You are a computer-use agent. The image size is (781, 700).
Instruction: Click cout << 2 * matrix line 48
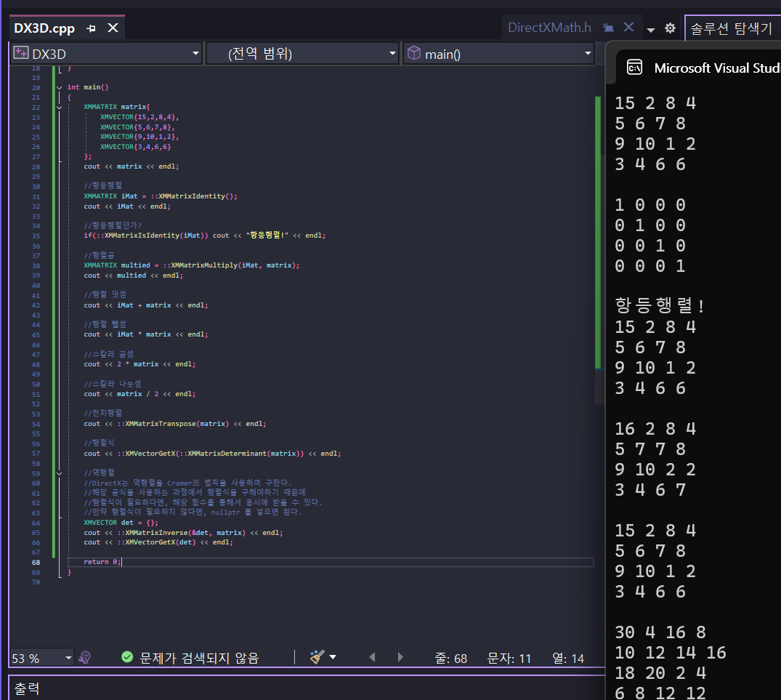(x=139, y=365)
